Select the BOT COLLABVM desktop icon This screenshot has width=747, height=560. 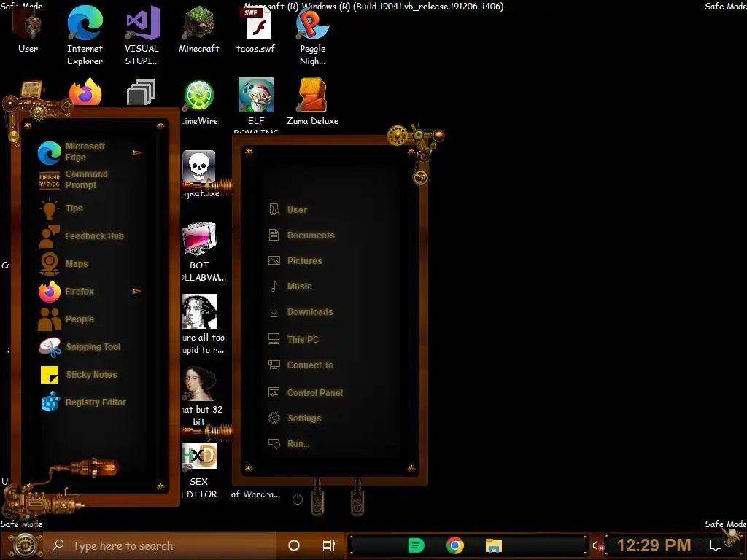[200, 252]
